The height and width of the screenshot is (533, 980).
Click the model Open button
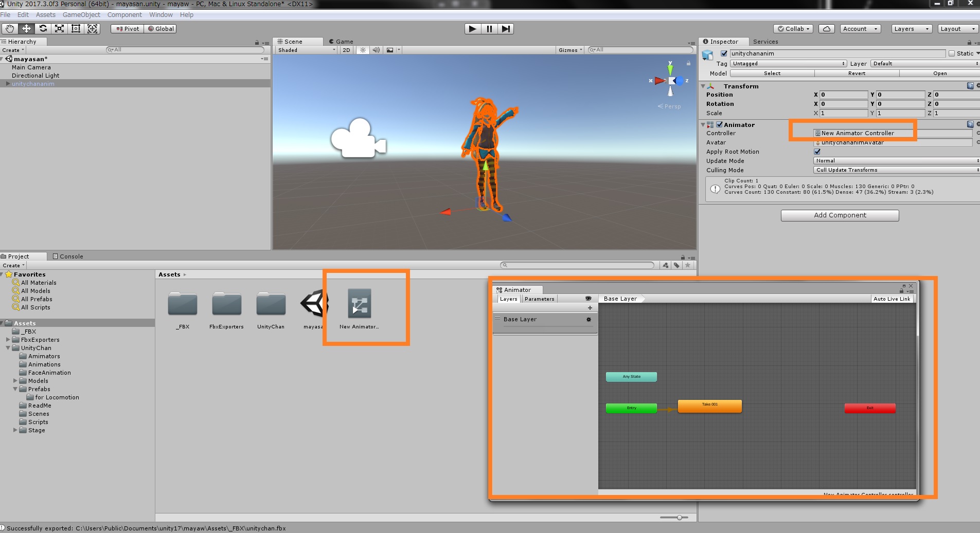point(939,73)
